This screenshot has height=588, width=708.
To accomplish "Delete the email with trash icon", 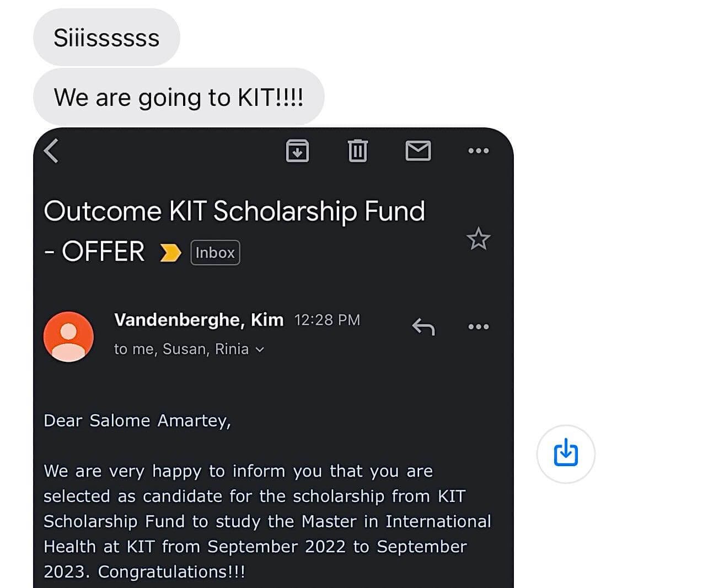I will coord(357,151).
